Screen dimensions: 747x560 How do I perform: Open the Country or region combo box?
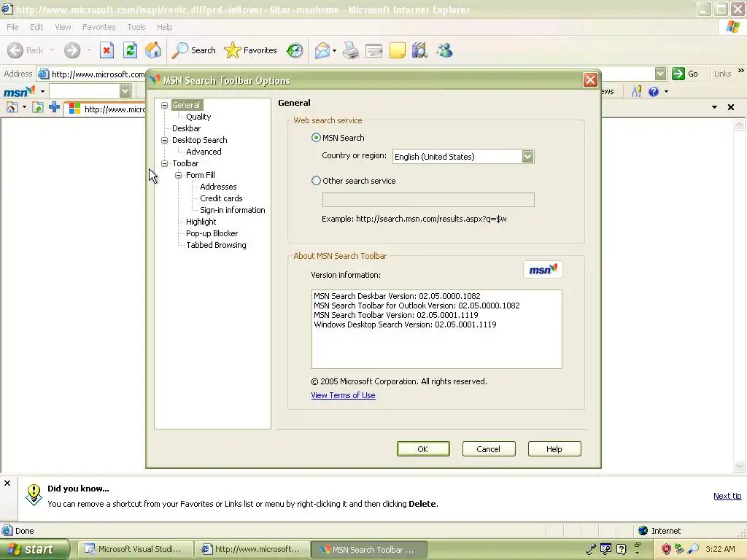[x=463, y=156]
